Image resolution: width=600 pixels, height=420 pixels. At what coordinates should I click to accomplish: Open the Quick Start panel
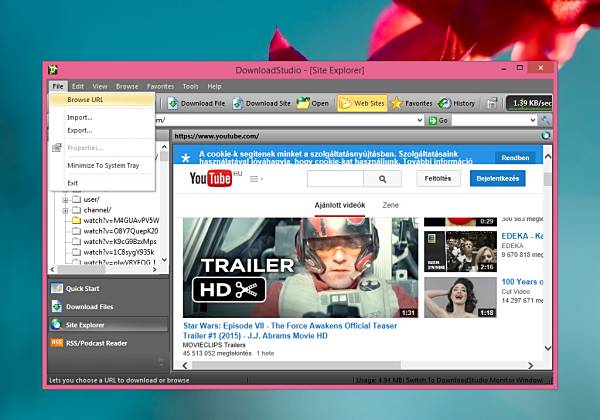pyautogui.click(x=108, y=288)
